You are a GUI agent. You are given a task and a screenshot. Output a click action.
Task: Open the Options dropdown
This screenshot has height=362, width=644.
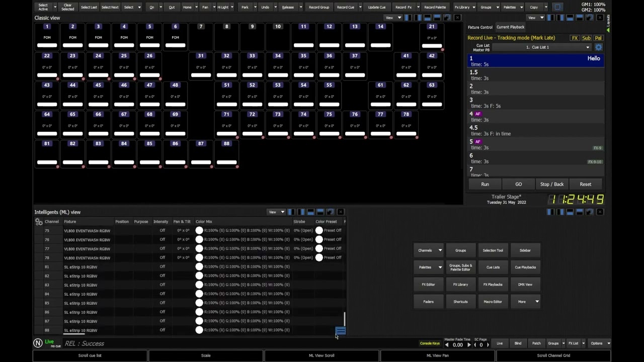click(x=599, y=343)
